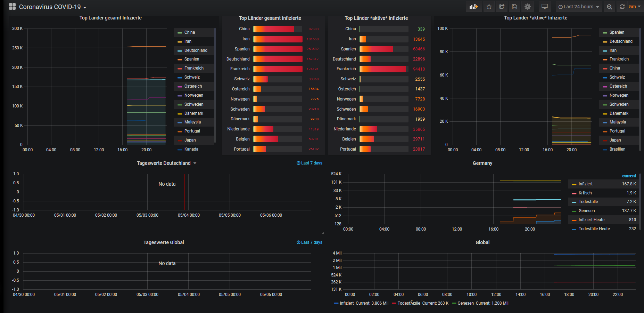This screenshot has width=644, height=313.
Task: Open the Last 24 hours time picker
Action: tap(579, 7)
